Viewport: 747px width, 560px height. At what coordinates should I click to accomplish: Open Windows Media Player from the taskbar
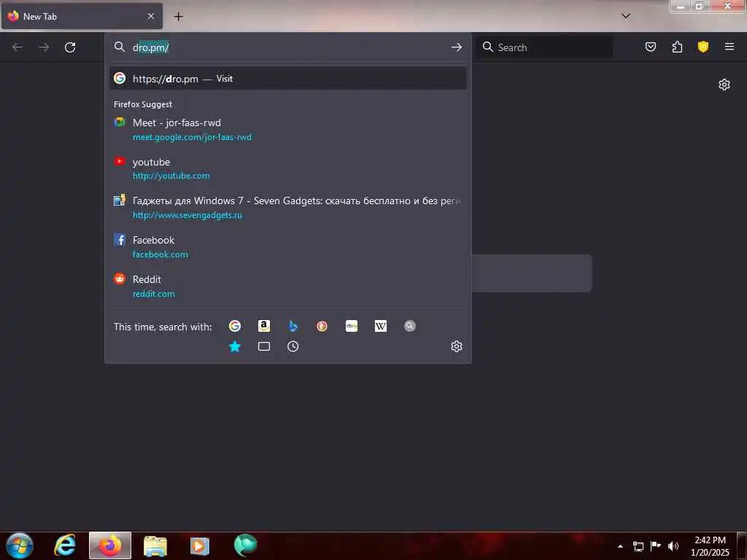[200, 545]
